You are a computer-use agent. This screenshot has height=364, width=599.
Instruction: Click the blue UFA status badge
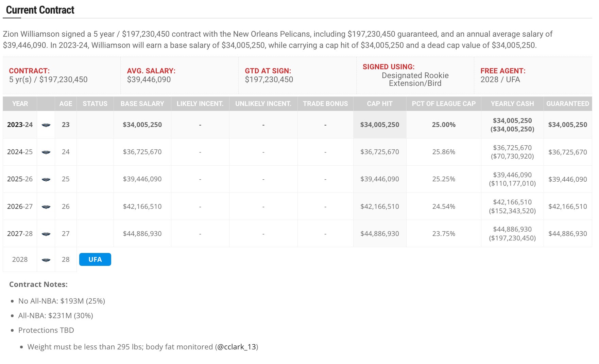pyautogui.click(x=95, y=259)
